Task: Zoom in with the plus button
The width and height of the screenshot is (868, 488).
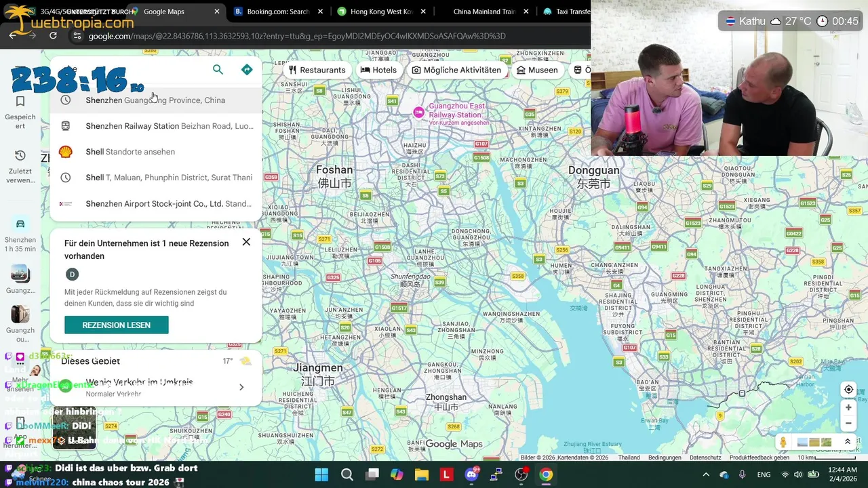Action: 848,407
